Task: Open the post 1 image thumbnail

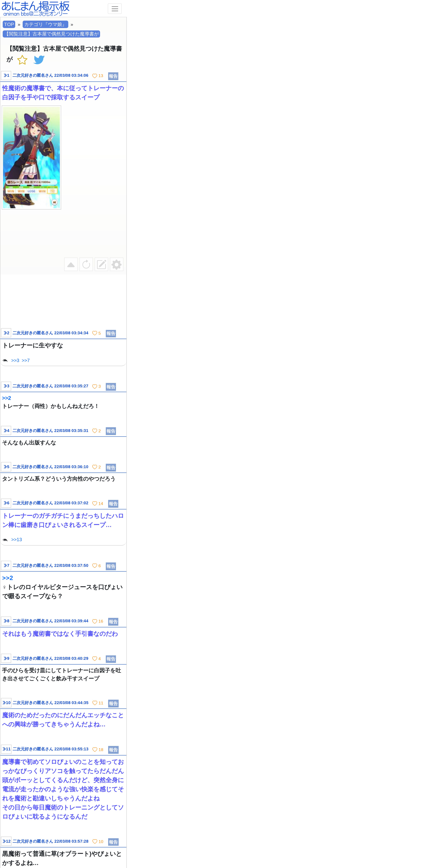Action: pos(31,157)
